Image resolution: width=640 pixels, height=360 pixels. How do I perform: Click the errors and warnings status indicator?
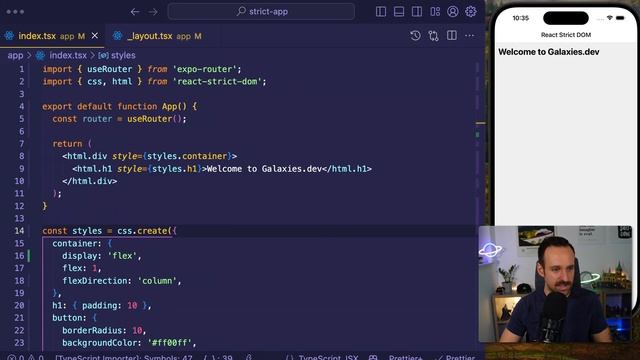[x=24, y=358]
